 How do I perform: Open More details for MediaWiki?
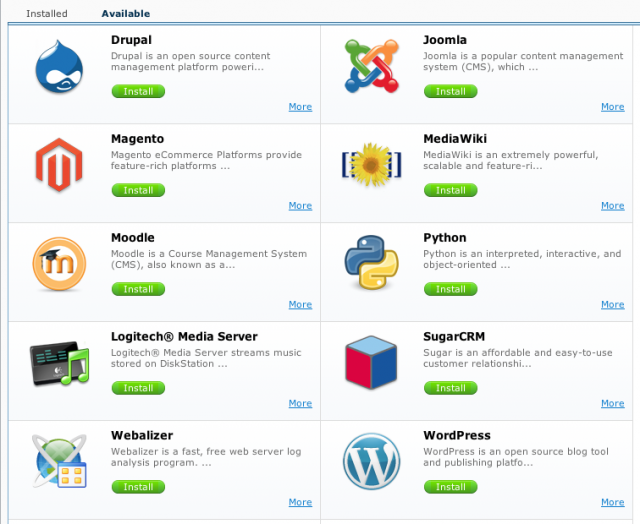point(613,206)
